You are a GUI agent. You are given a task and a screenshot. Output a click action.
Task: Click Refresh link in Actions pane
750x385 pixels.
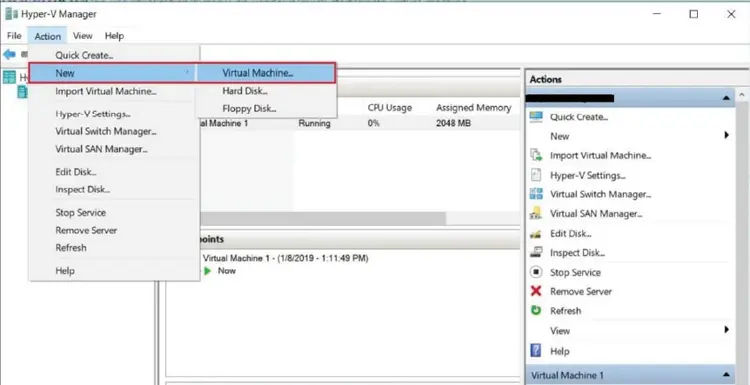point(565,311)
